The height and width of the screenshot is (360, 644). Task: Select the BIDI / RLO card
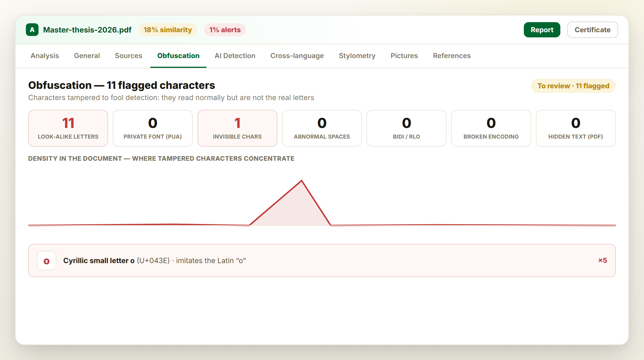pos(407,128)
